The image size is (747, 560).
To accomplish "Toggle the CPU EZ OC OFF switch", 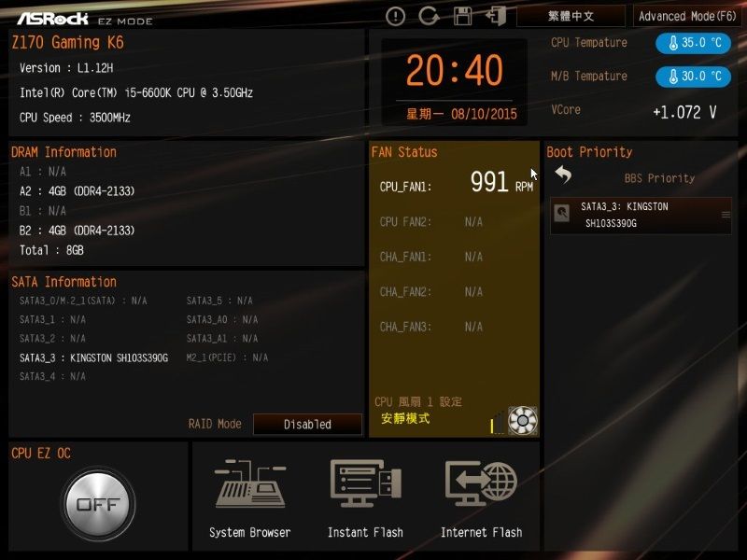I will pos(98,504).
